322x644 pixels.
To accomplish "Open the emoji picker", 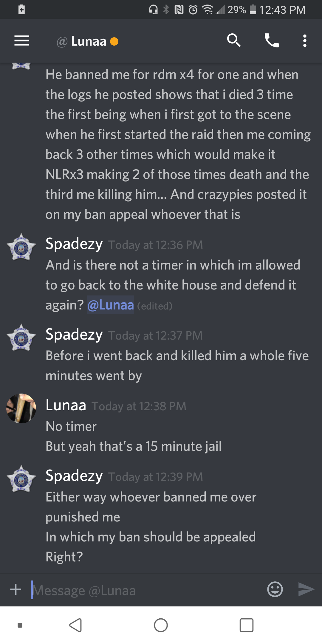I will [x=275, y=589].
